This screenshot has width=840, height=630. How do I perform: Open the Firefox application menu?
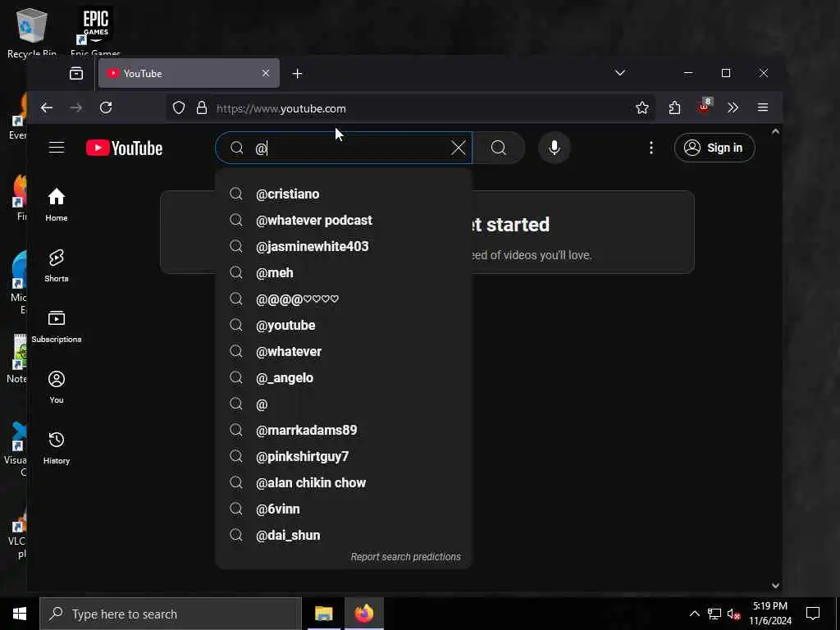(x=763, y=107)
